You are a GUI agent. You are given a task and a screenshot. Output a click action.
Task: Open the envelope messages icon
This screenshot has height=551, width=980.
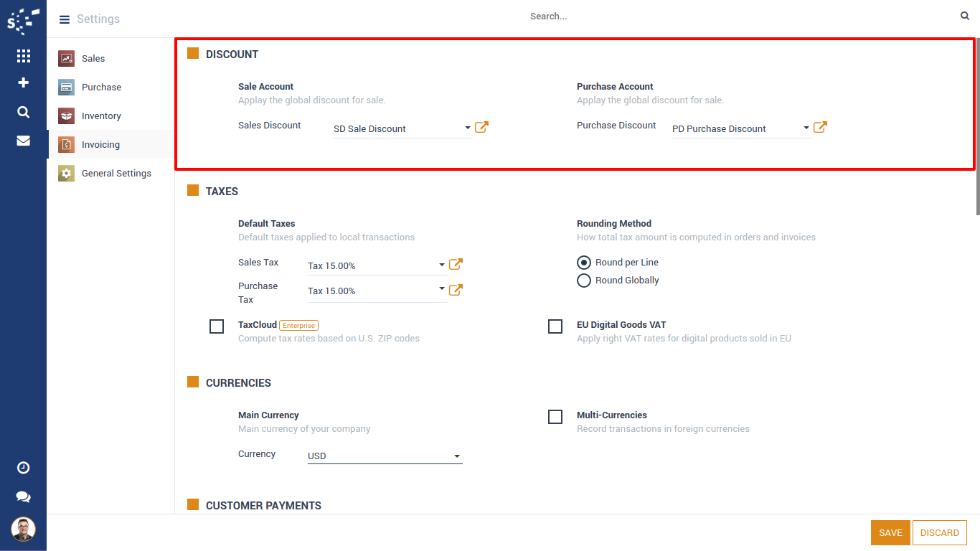(23, 141)
